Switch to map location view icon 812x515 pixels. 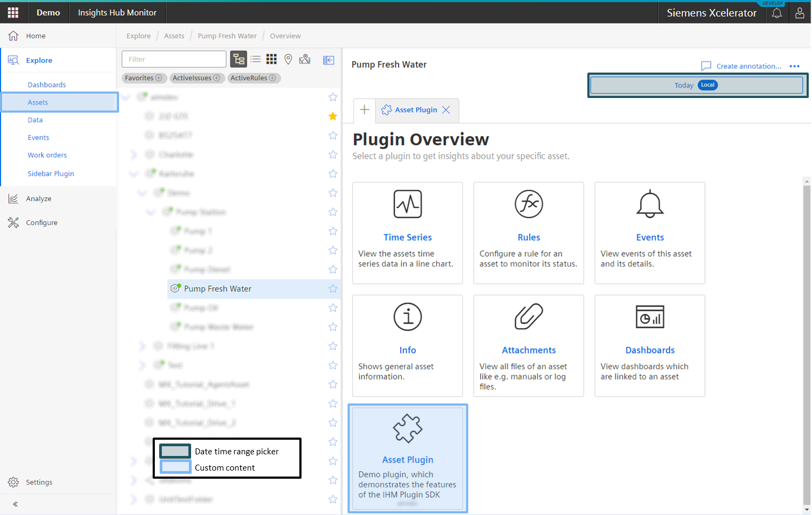tap(288, 59)
